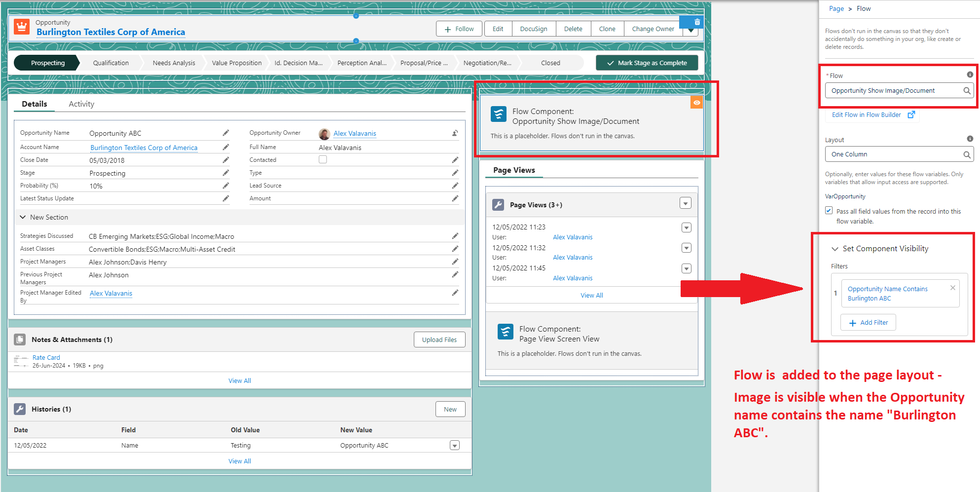Click the Add Filter button
This screenshot has height=492, width=980.
[868, 323]
